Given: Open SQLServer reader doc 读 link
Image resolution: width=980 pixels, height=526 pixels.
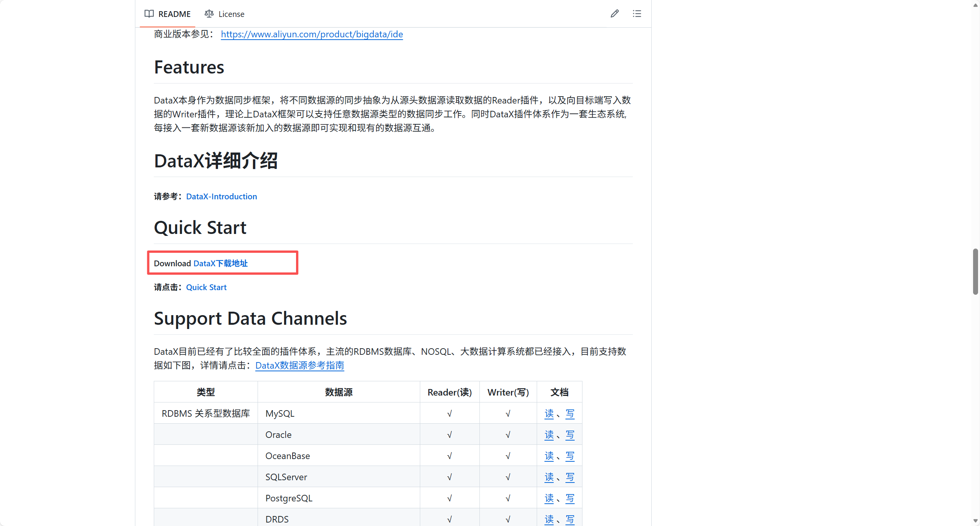Looking at the screenshot, I should pos(549,477).
